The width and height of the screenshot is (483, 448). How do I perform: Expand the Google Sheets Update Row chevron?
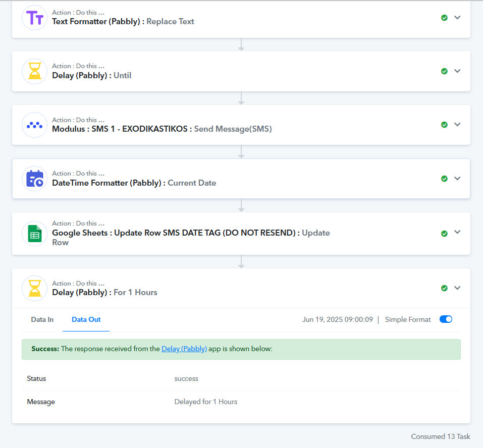457,232
